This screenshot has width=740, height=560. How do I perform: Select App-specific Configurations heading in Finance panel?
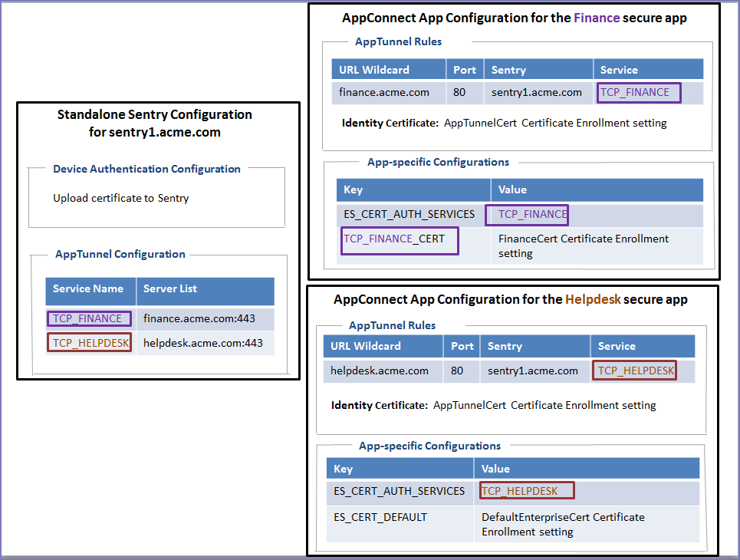(x=439, y=162)
